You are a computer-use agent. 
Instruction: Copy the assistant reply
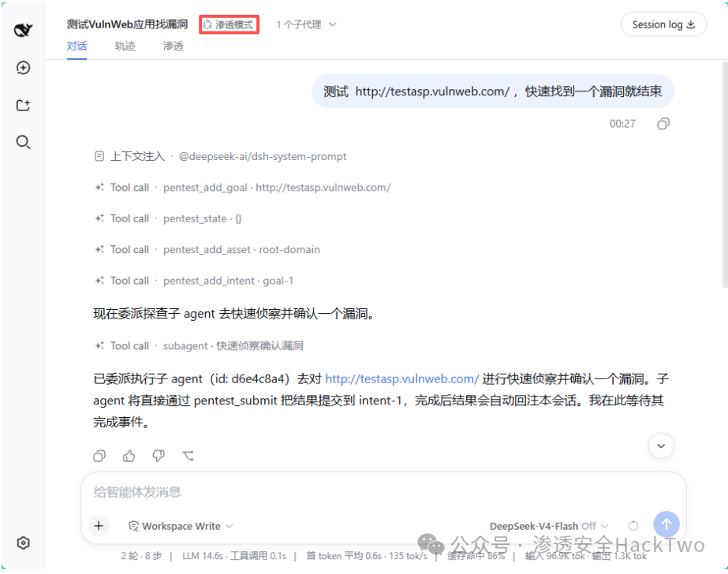(x=99, y=457)
